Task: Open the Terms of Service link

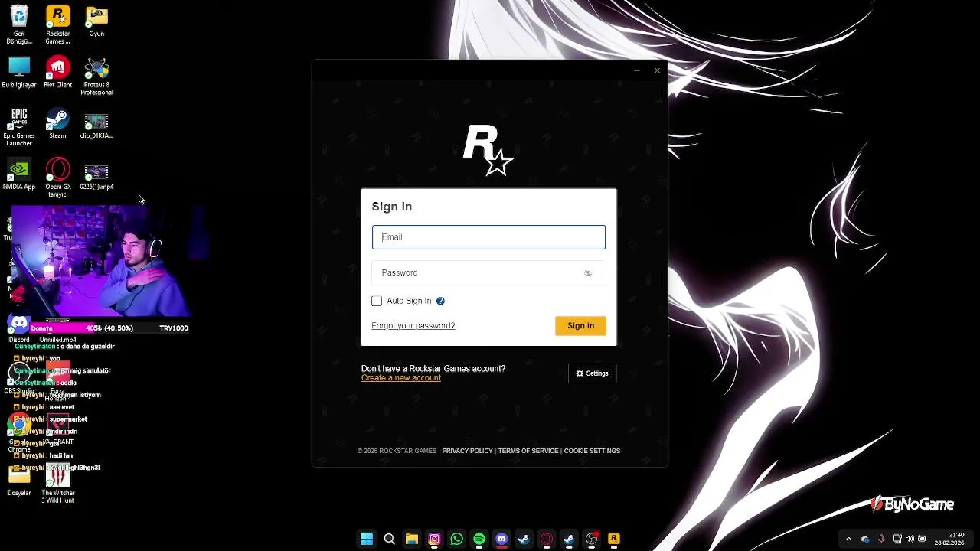Action: coord(528,451)
